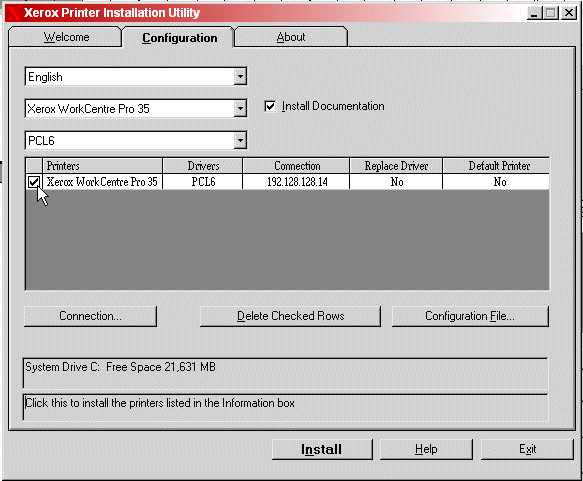Screen dimensions: 583x481
Task: Click the System Drive C: free space text
Action: (120, 367)
